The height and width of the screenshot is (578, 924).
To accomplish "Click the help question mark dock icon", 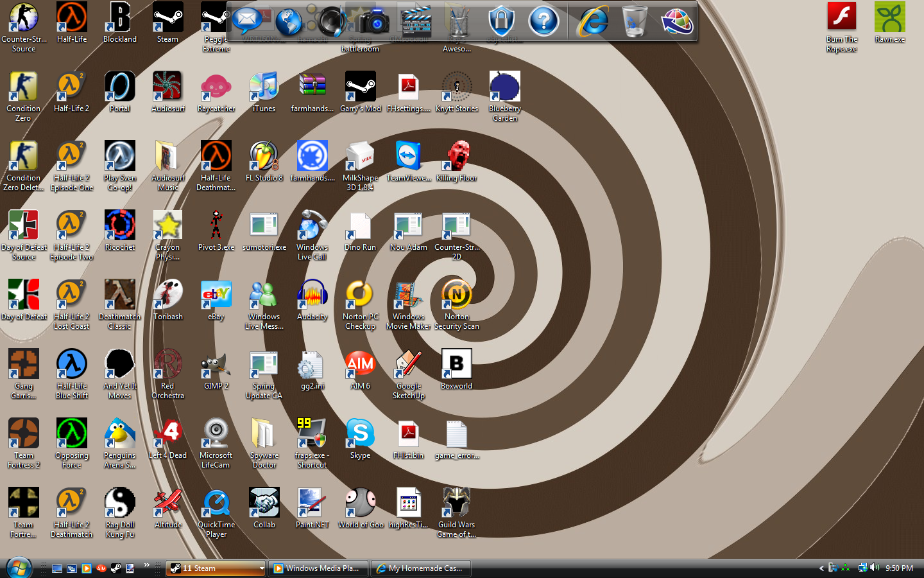I will click(543, 21).
